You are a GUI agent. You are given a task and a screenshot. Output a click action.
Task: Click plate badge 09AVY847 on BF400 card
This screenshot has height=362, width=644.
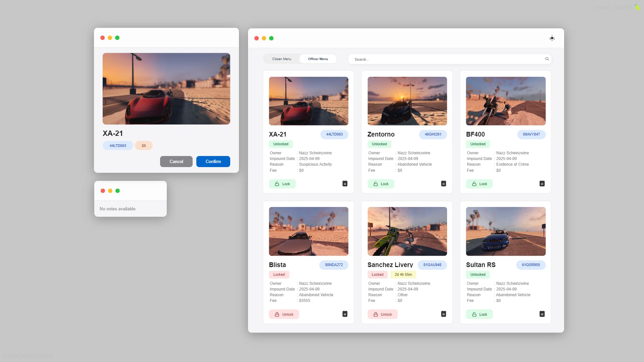pos(531,135)
